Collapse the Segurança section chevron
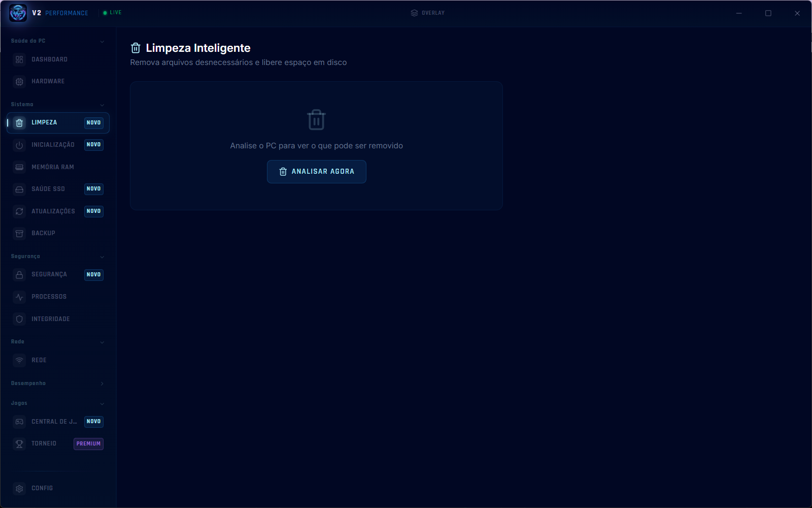Image resolution: width=812 pixels, height=508 pixels. point(102,257)
